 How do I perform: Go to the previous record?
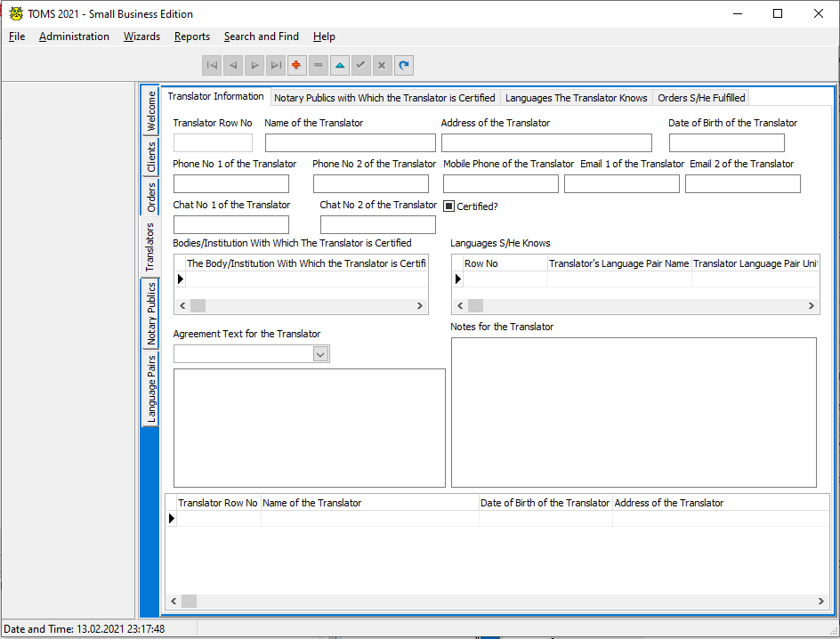click(x=233, y=65)
